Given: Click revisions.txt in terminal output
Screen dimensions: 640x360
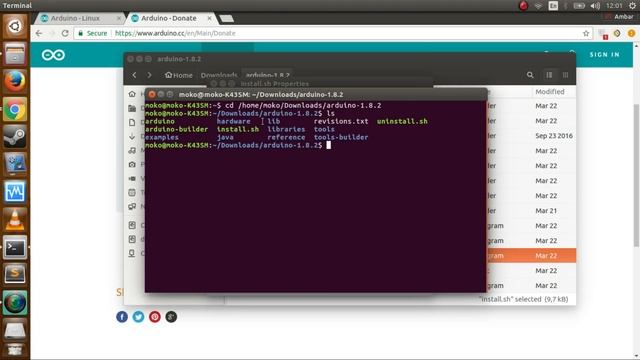Looking at the screenshot, I should (x=341, y=121).
